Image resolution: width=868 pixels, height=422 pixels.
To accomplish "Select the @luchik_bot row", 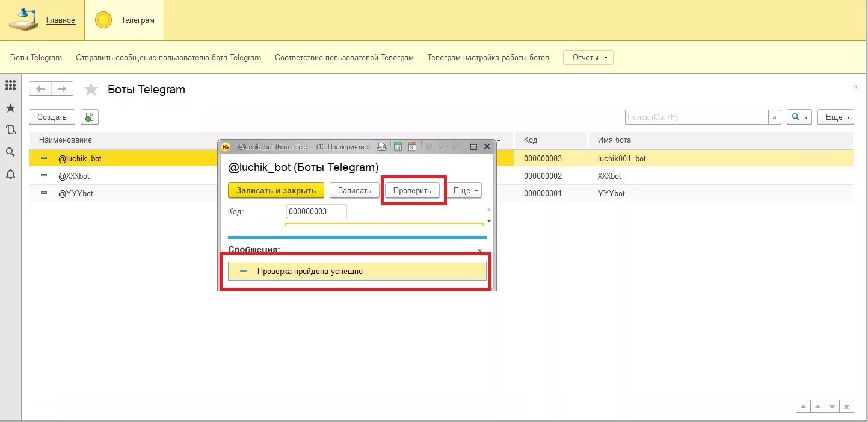I will 79,159.
